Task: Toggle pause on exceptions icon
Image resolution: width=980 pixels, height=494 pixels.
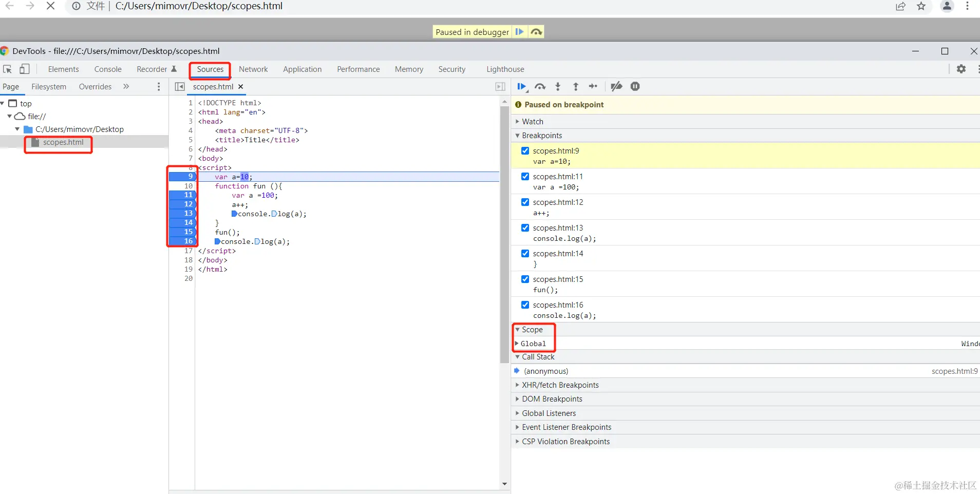Action: tap(635, 86)
